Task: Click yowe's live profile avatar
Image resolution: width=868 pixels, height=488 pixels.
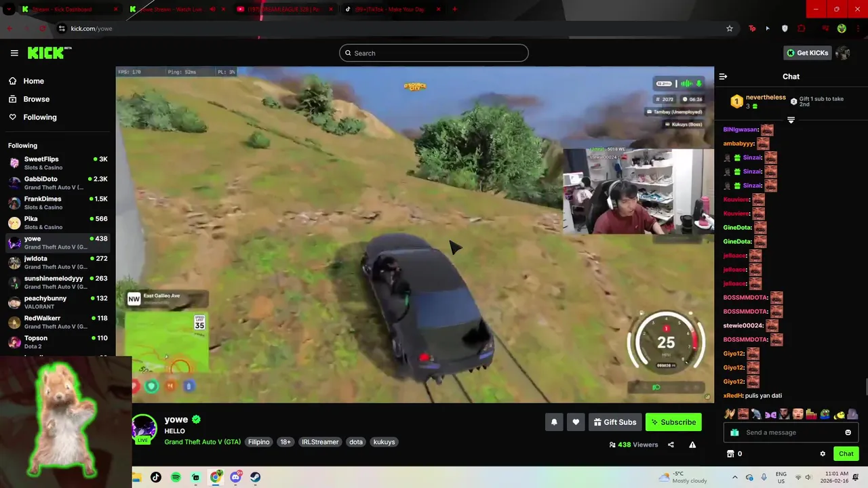Action: [144, 428]
